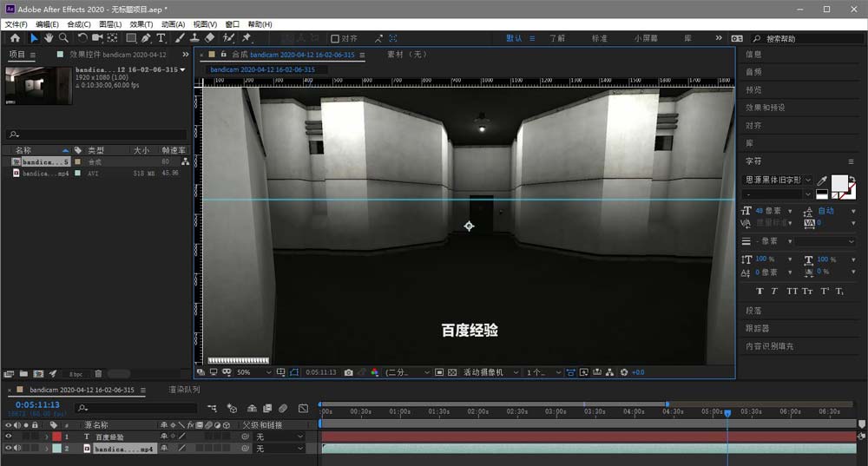
Task: Open the 文件(F) menu
Action: tap(16, 24)
